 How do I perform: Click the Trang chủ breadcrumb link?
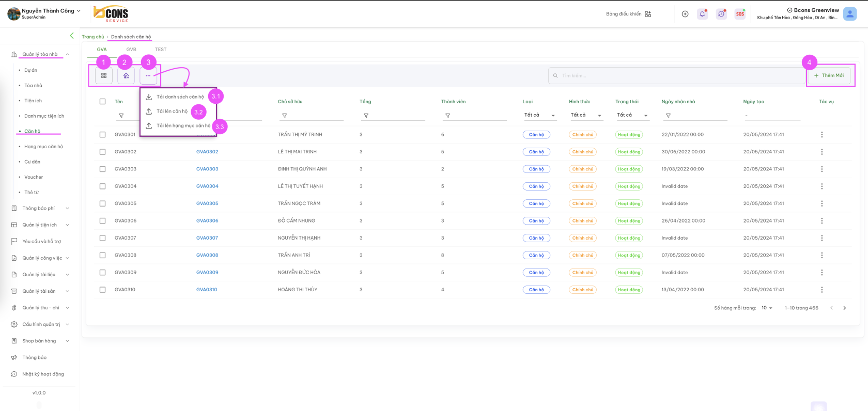coord(92,37)
